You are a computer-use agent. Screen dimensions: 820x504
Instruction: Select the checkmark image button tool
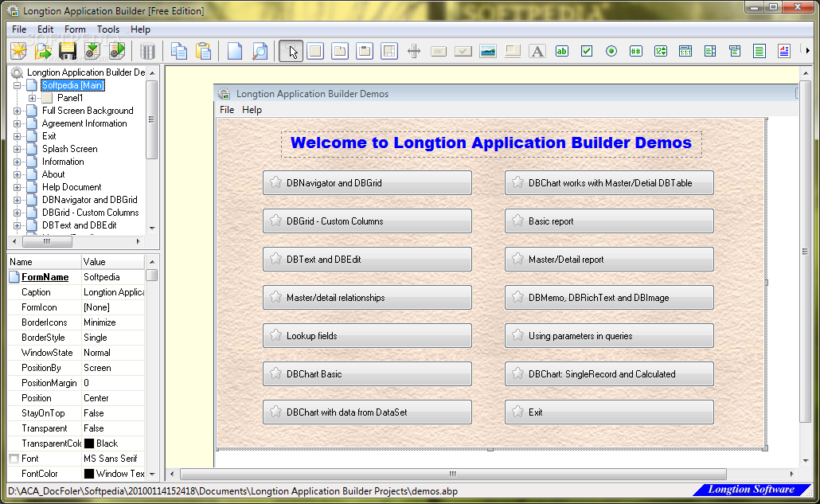pos(463,51)
